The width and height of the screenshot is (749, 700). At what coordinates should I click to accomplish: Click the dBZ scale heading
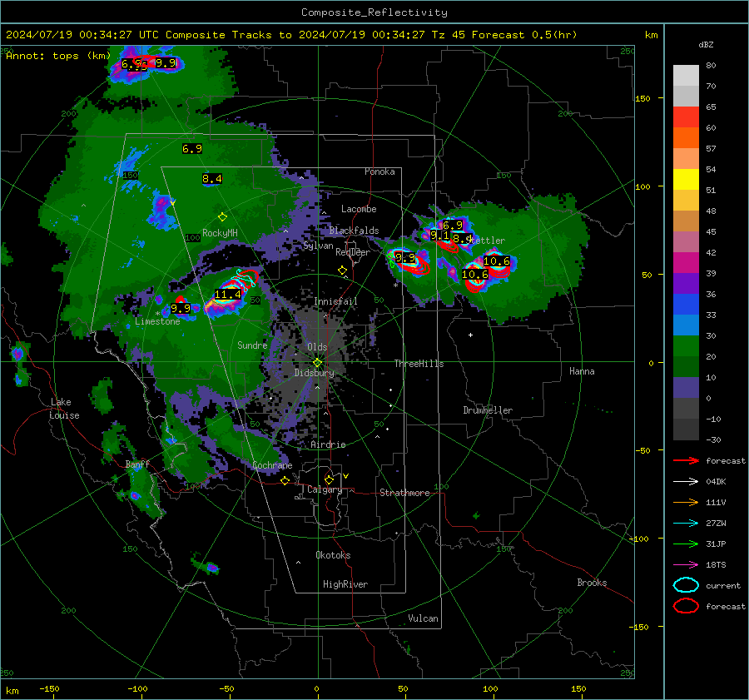(x=706, y=45)
